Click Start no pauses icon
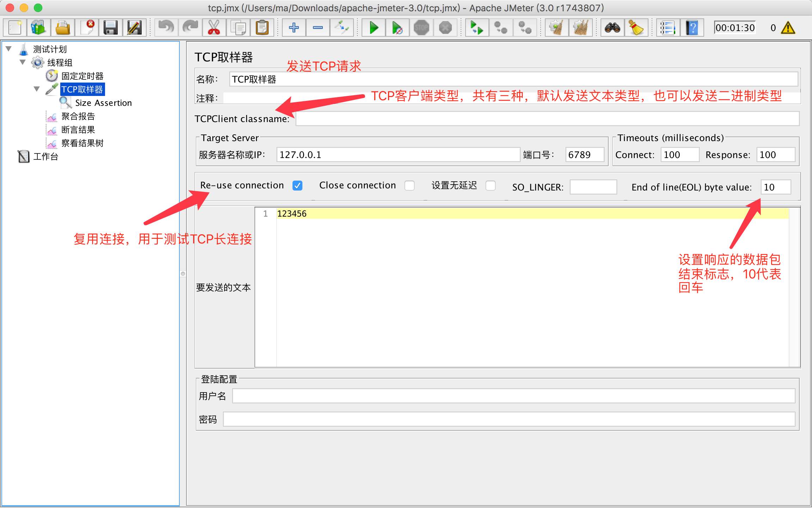 pyautogui.click(x=398, y=28)
